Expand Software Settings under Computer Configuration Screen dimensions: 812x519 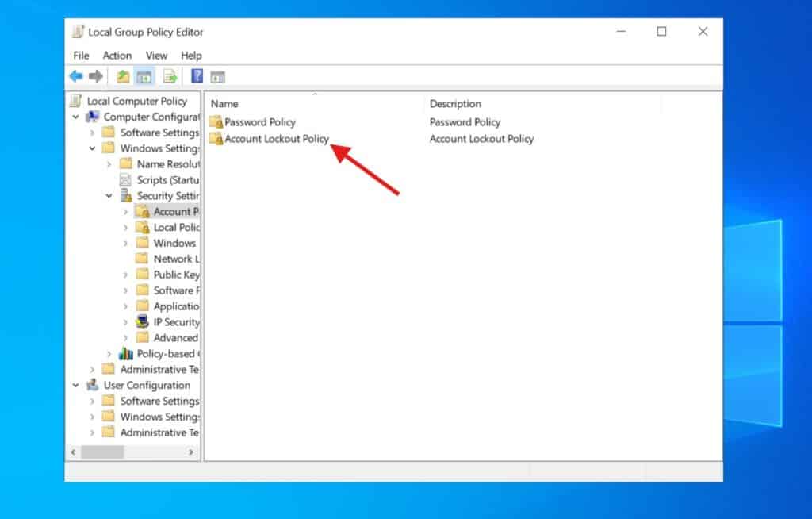pos(92,133)
